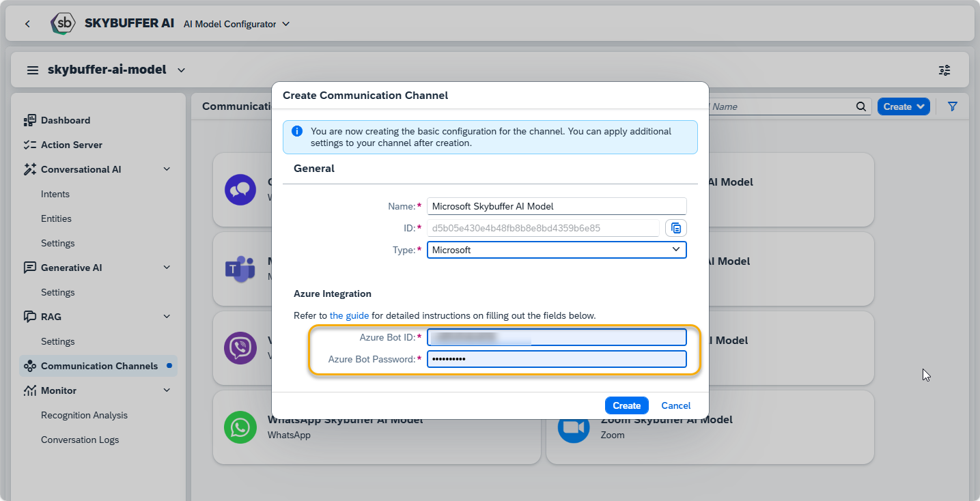Select Conversational AI in the sidebar
This screenshot has height=501, width=980.
tap(81, 169)
